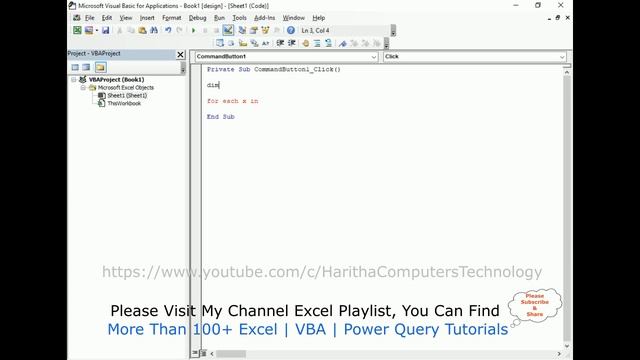Open the Insert menu
Viewport: 640px width, 360px height.
click(x=147, y=18)
